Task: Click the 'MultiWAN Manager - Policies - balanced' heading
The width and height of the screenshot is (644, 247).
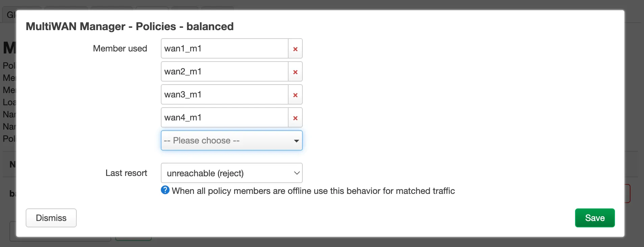Action: [129, 26]
